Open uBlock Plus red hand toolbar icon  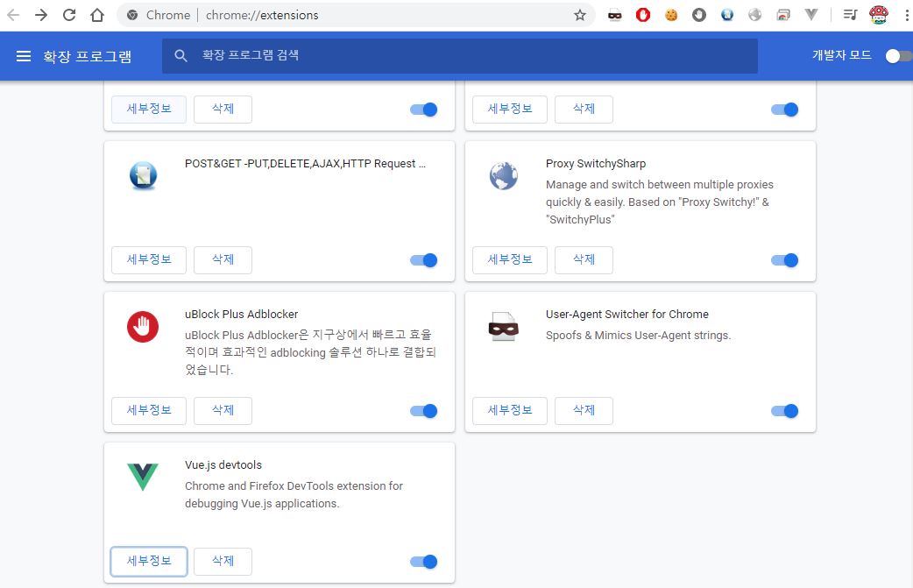pos(643,15)
